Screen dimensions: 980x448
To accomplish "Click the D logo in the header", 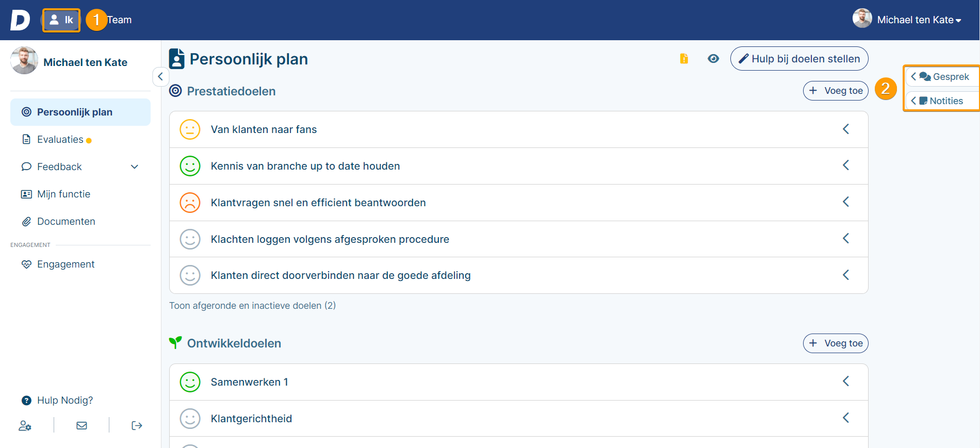I will [x=20, y=20].
